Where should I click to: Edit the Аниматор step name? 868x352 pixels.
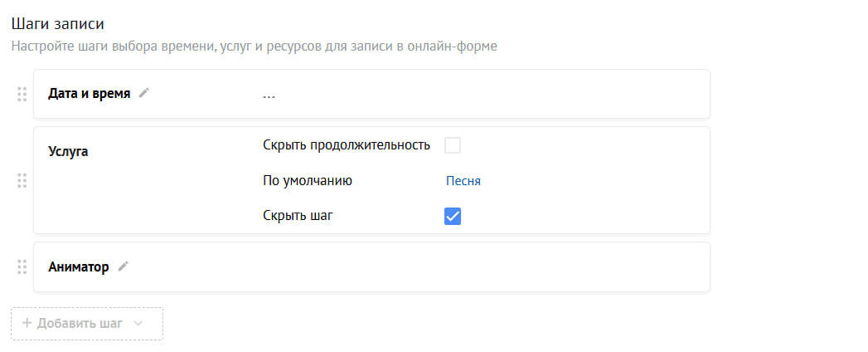click(x=123, y=266)
